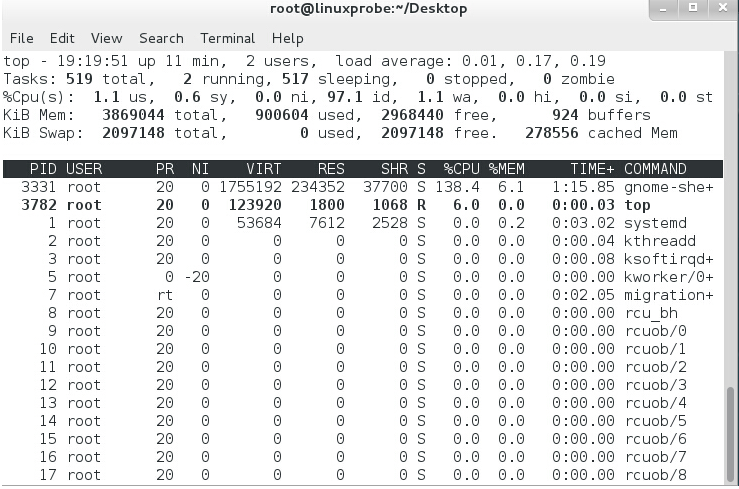Open the Terminal menu
739x489 pixels.
pyautogui.click(x=228, y=38)
